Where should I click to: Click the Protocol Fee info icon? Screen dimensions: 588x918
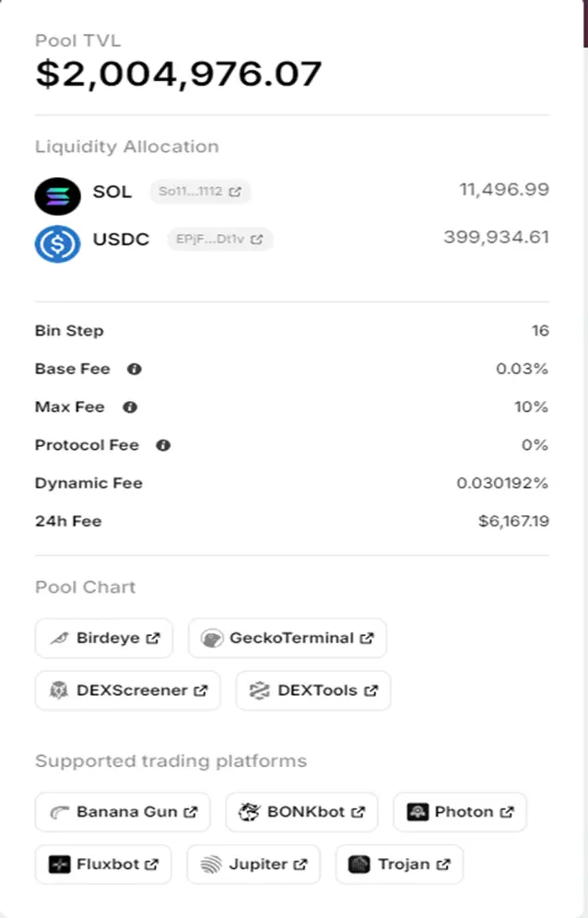point(163,445)
